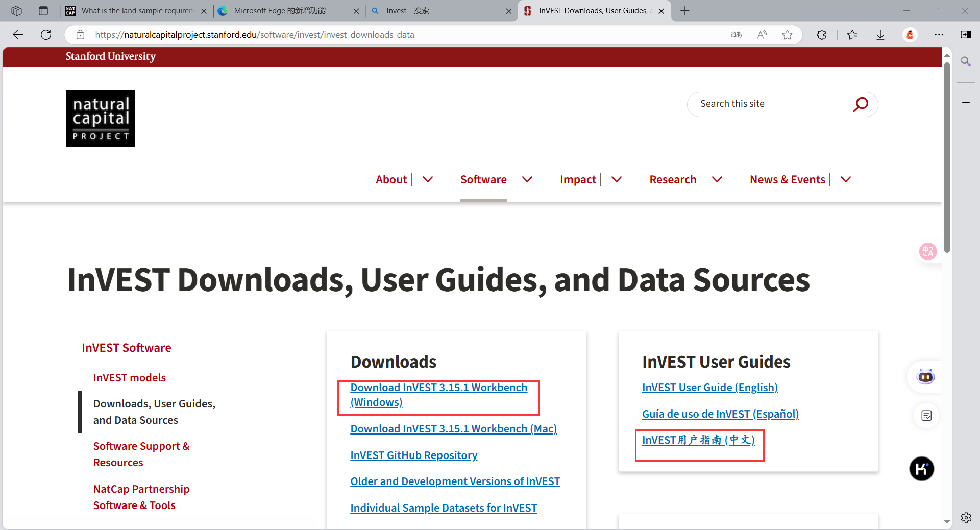
Task: Open the About navigation item
Action: coord(391,180)
